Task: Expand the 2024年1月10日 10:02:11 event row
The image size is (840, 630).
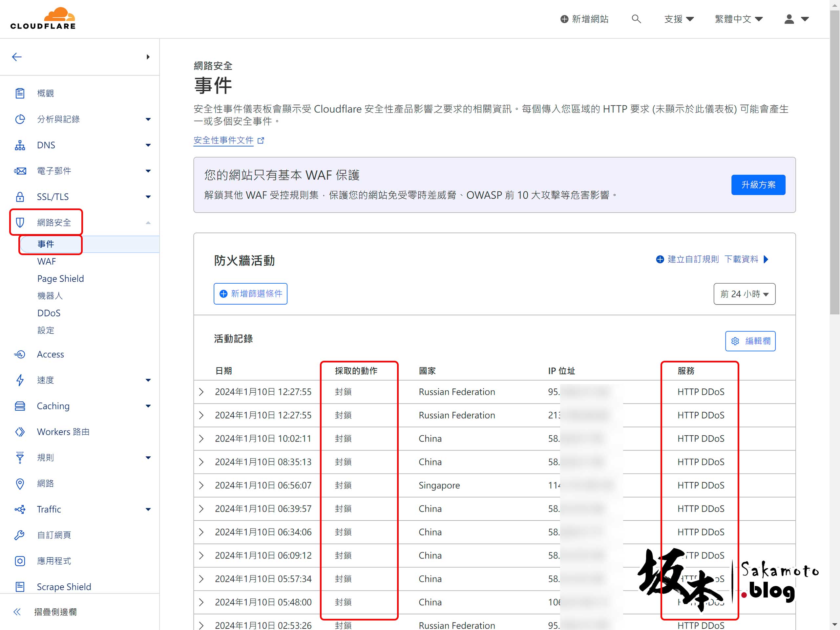Action: click(x=201, y=439)
